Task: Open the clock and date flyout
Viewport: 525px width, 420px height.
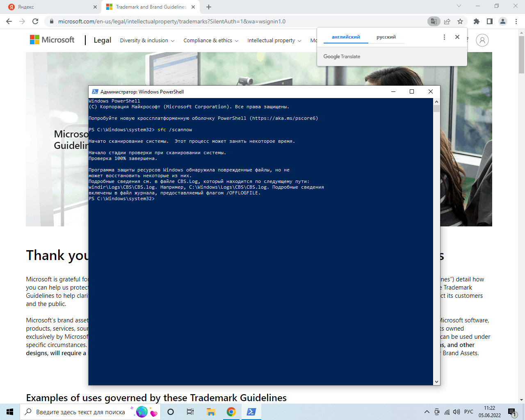Action: (x=490, y=412)
